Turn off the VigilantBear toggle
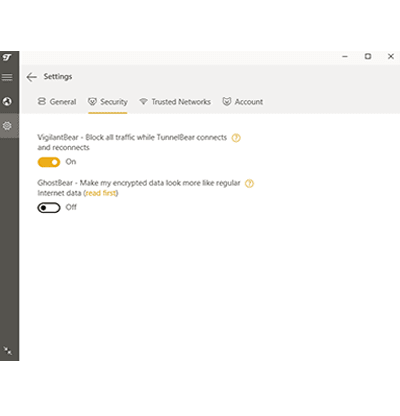The image size is (400, 416). coord(49,162)
